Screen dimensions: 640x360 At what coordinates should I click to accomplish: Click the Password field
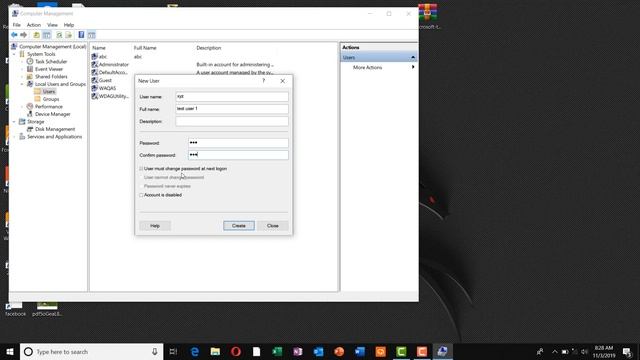(238, 143)
